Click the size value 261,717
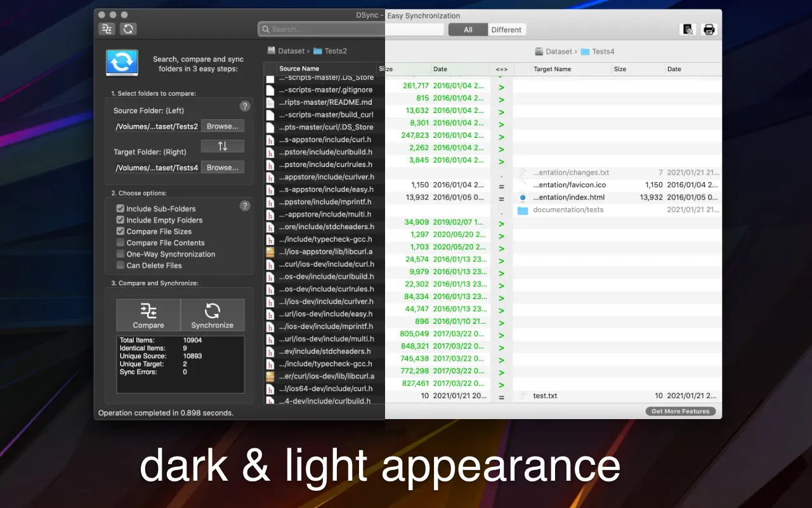Image resolution: width=812 pixels, height=508 pixels. point(416,86)
